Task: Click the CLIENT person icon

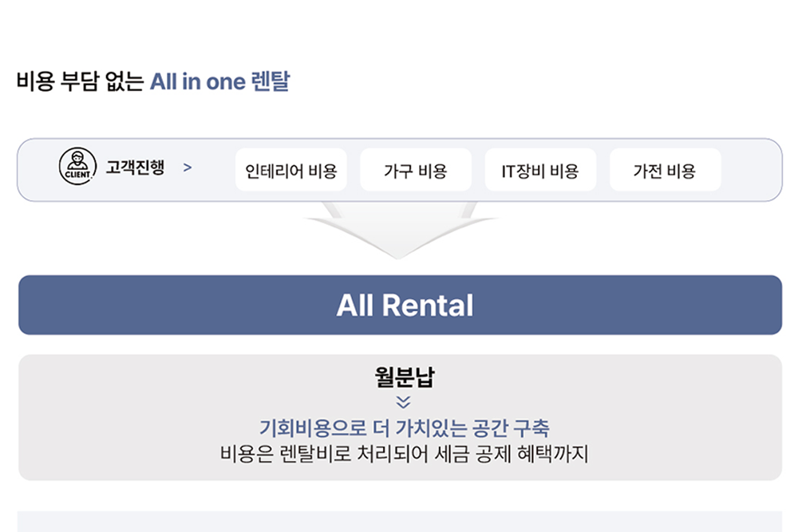Action: [x=77, y=167]
